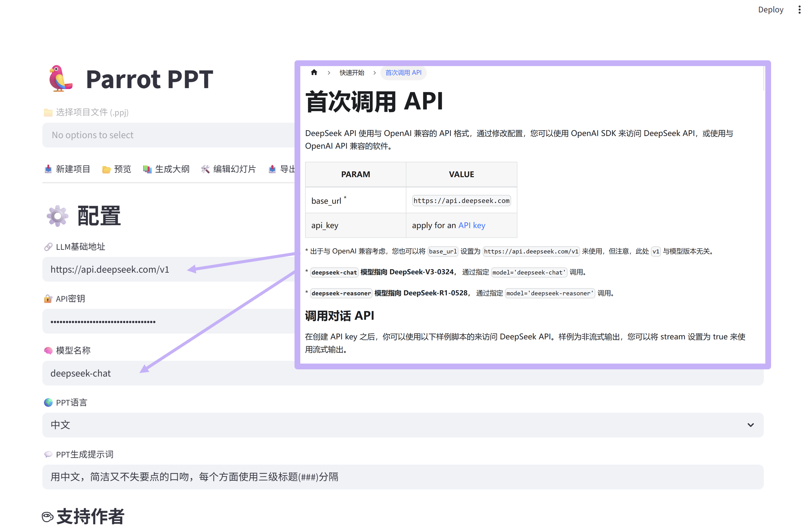812x528 pixels.
Task: Focus the PPT生成提示词 text field
Action: point(403,477)
